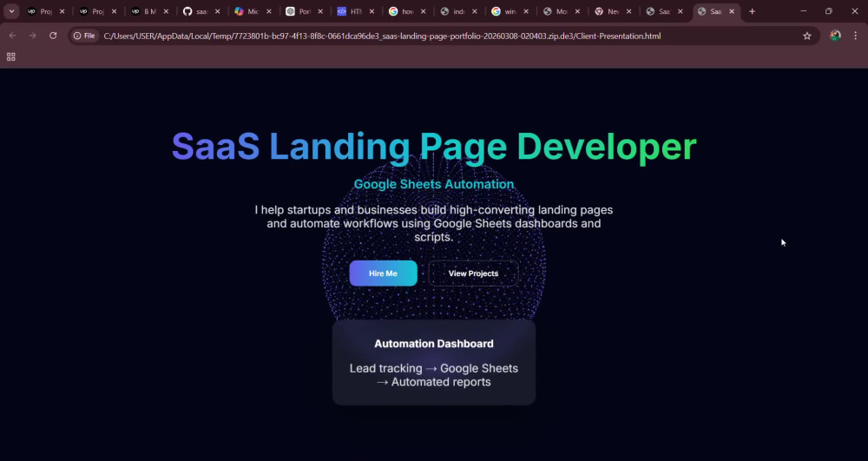This screenshot has height=461, width=868.
Task: Close the ind tab
Action: click(475, 11)
